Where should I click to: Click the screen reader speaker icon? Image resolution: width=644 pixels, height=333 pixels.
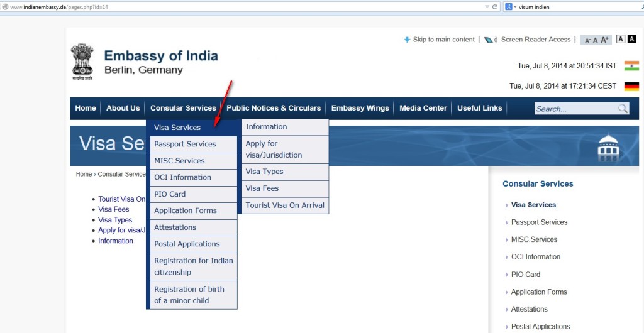(491, 40)
